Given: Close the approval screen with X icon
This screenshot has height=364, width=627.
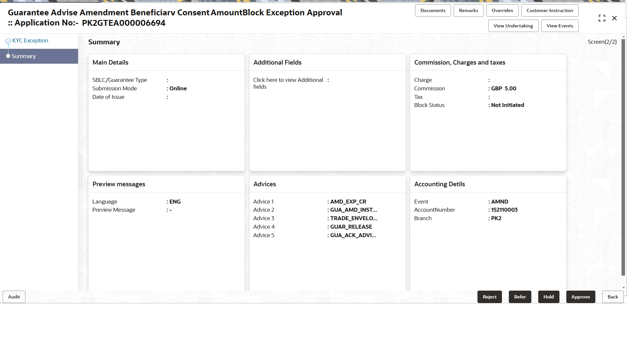Looking at the screenshot, I should click(x=614, y=18).
